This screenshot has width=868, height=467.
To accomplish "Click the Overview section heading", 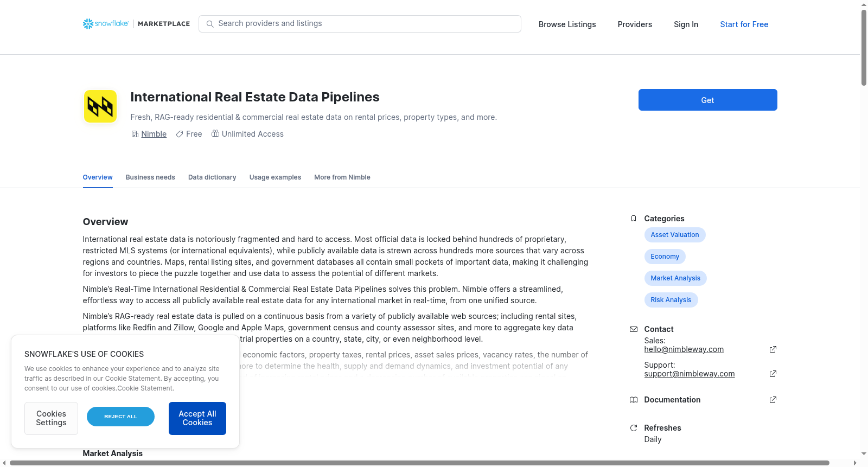I will coord(105,222).
